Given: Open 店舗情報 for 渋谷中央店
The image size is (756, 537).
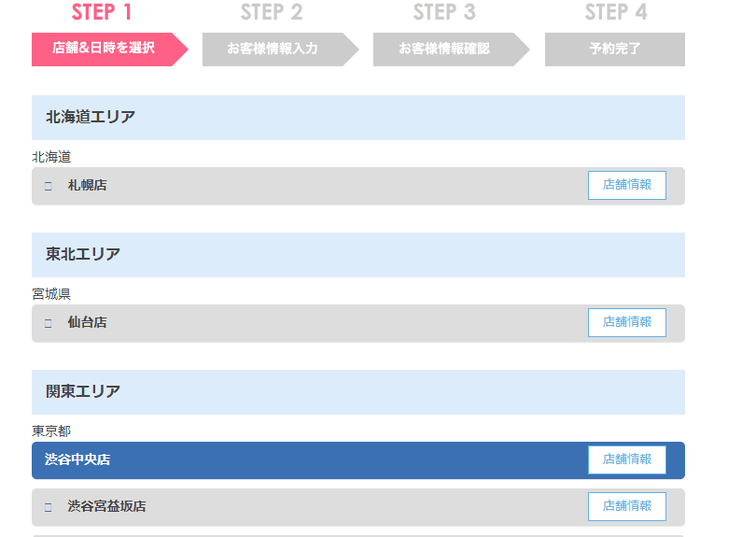Looking at the screenshot, I should [626, 459].
